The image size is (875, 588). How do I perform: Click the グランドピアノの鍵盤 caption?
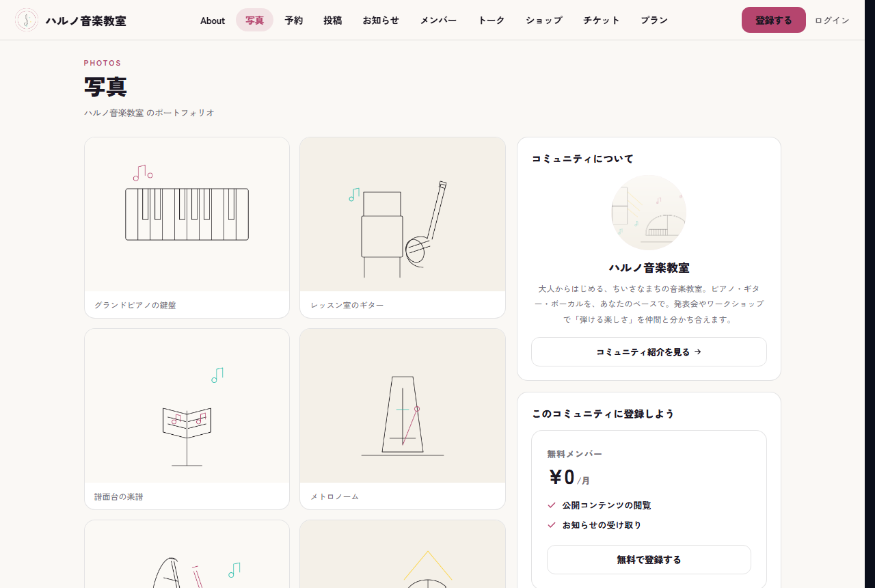[135, 306]
